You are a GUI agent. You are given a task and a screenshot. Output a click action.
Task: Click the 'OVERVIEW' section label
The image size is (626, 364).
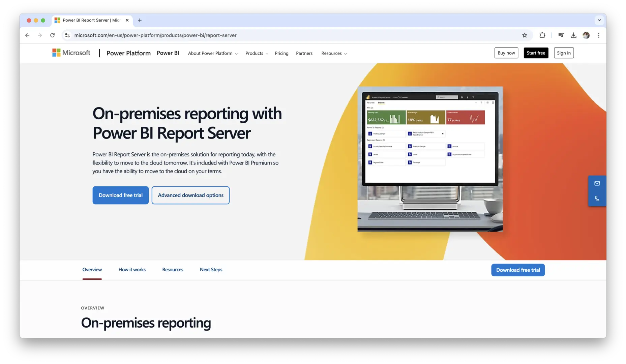click(x=93, y=308)
